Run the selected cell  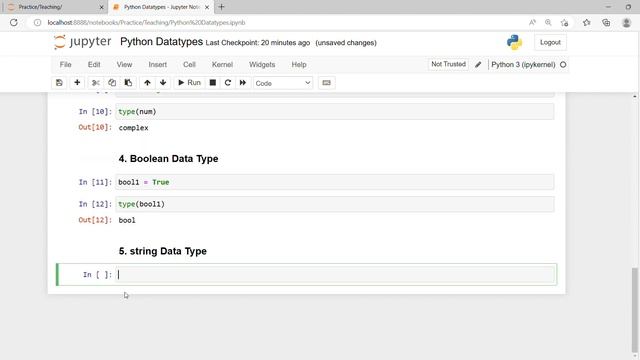tap(189, 83)
